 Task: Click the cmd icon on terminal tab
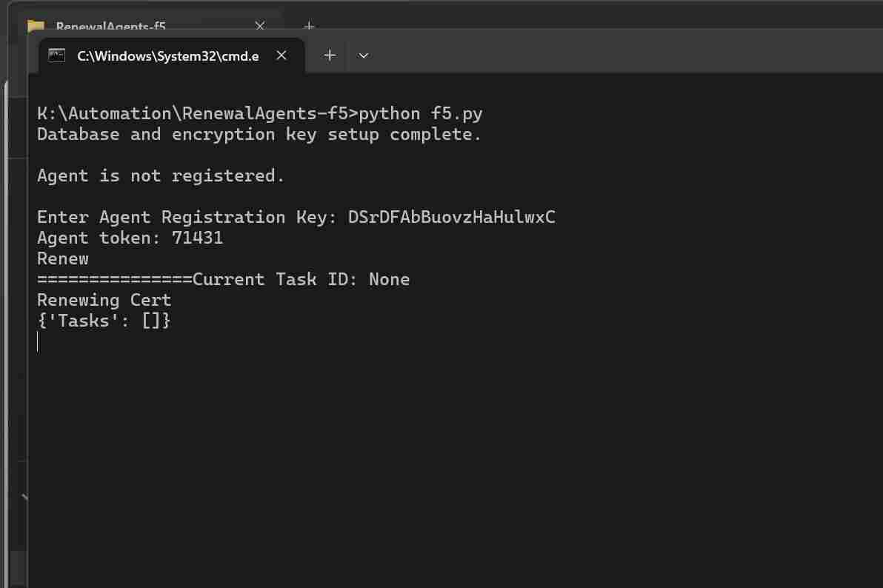(56, 56)
